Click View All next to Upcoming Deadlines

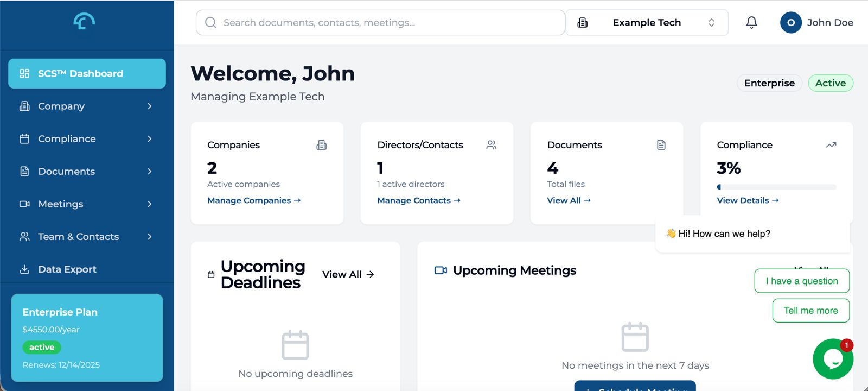(x=348, y=274)
